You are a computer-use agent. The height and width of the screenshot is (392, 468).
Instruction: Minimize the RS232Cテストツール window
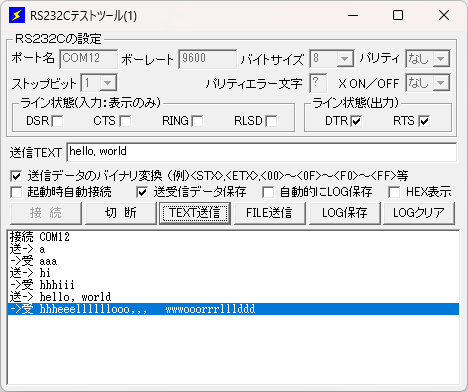tap(353, 15)
